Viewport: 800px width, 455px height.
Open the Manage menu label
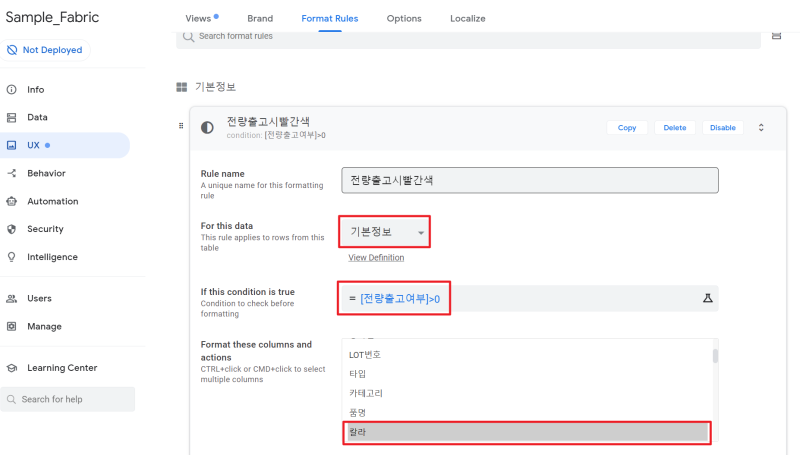(x=44, y=326)
